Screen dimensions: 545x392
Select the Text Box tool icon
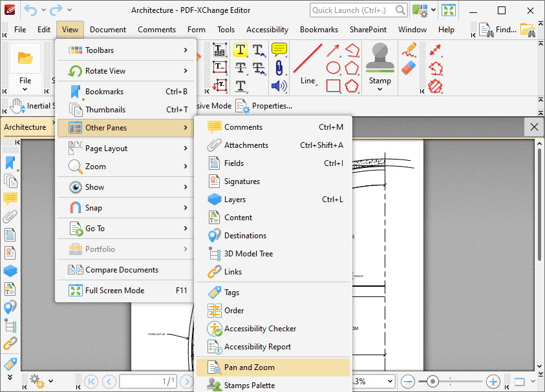point(220,67)
